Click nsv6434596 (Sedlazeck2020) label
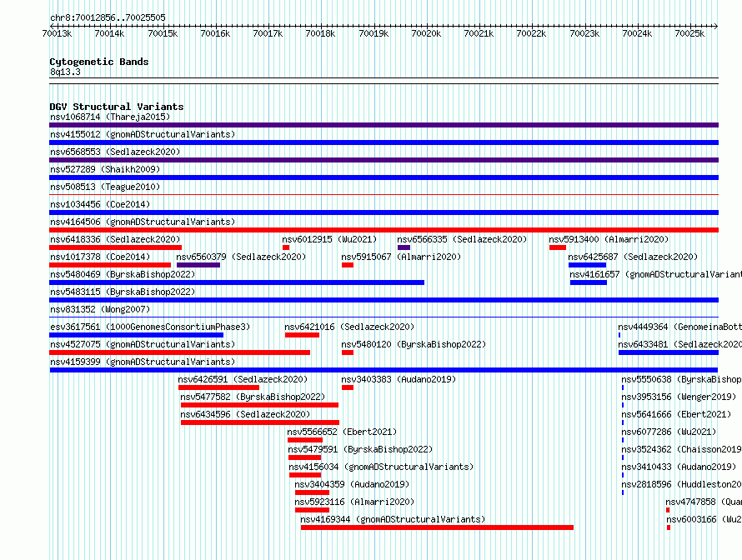The width and height of the screenshot is (742, 560). 245,414
